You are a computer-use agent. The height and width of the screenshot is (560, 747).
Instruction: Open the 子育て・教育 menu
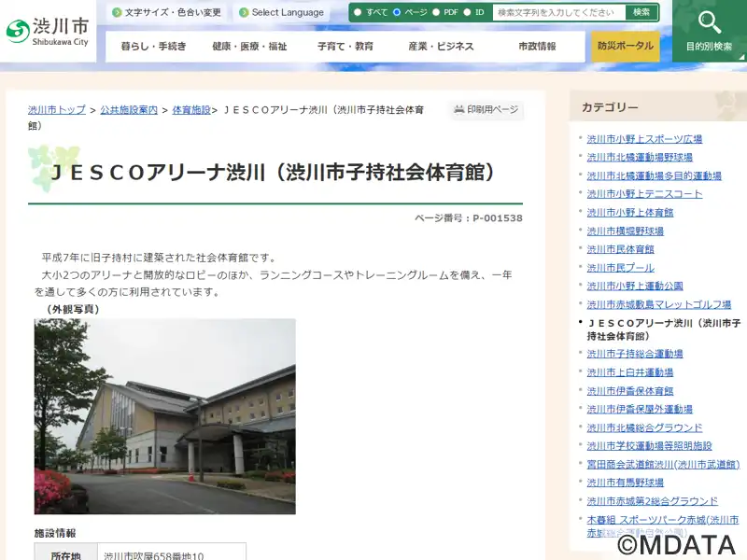345,46
